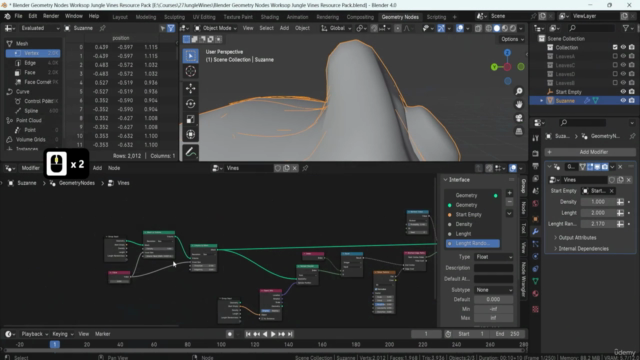
Task: Open the Evaluated spreadsheet mode dropdown
Action: point(40,28)
